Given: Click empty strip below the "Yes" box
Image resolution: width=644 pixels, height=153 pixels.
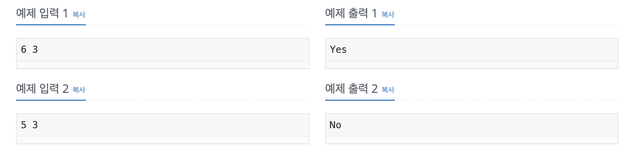Looking at the screenshot, I should 472,65.
